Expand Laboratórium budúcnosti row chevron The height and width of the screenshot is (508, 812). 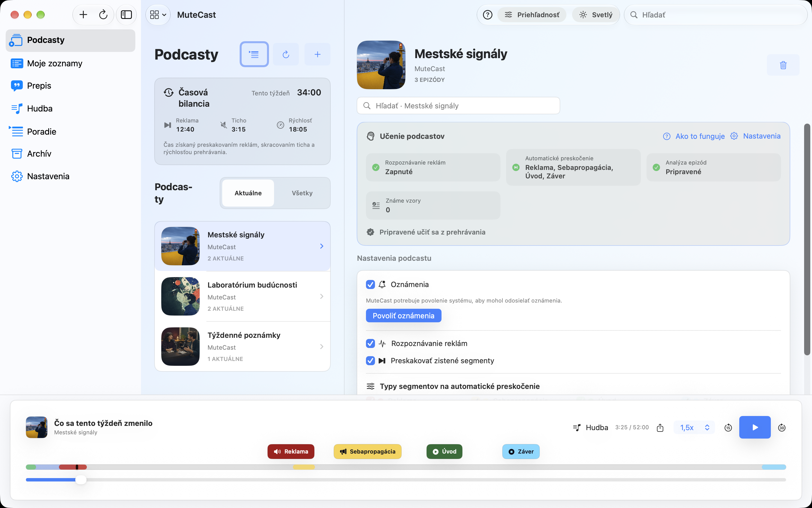321,296
